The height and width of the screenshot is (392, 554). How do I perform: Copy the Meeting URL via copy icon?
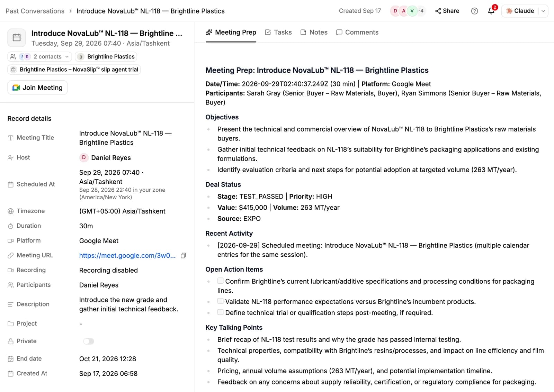point(184,256)
